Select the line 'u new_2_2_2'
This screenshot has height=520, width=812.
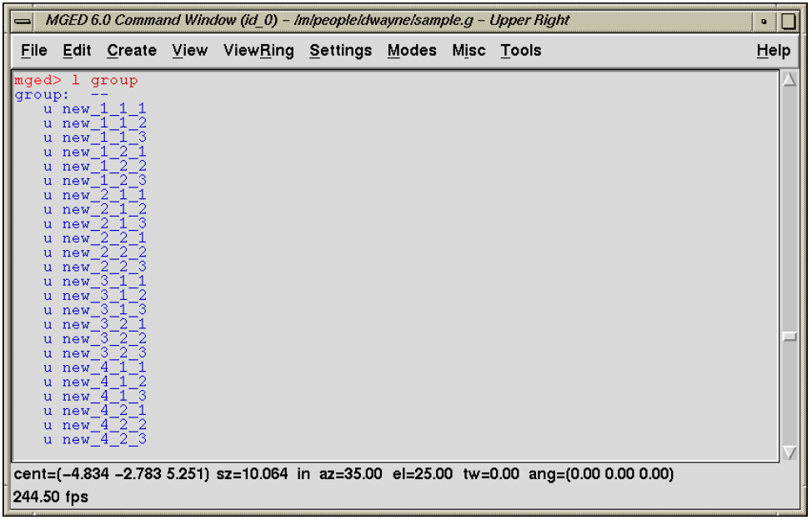point(95,253)
